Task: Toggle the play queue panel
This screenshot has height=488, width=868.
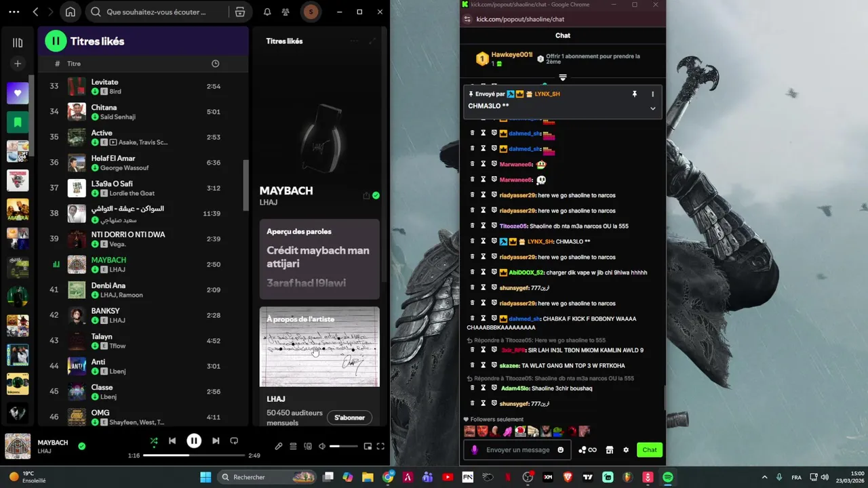Action: click(293, 446)
